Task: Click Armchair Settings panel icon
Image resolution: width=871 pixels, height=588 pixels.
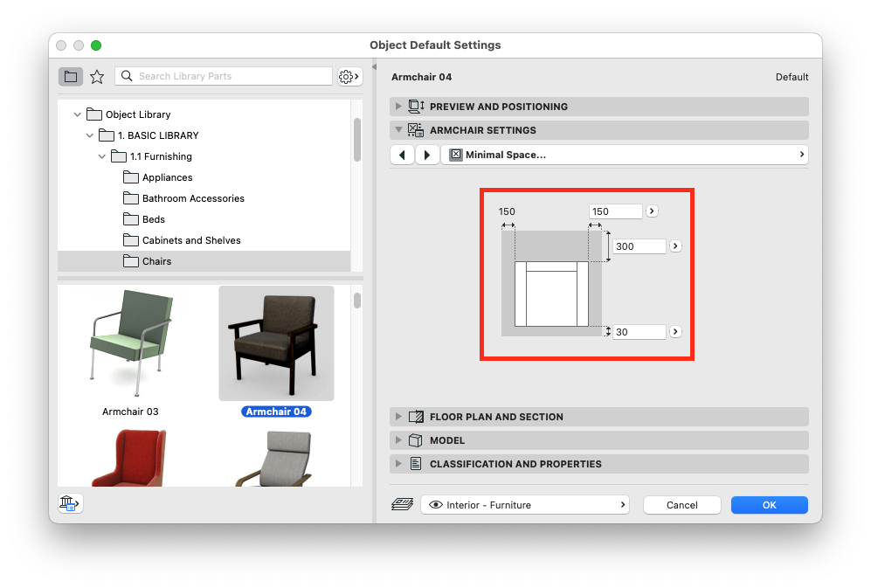Action: coord(416,130)
